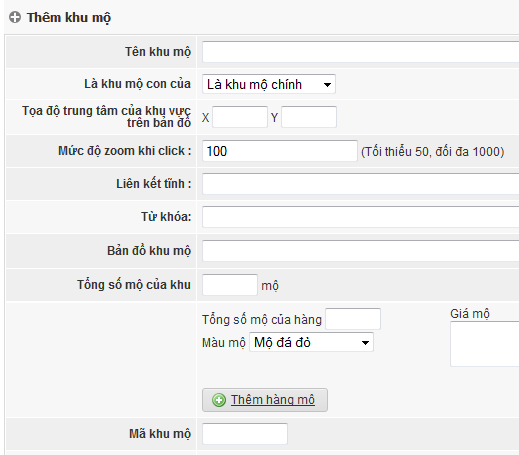Click the green plus icon on Thêm hàng mộ
This screenshot has width=519, height=455.
[219, 400]
